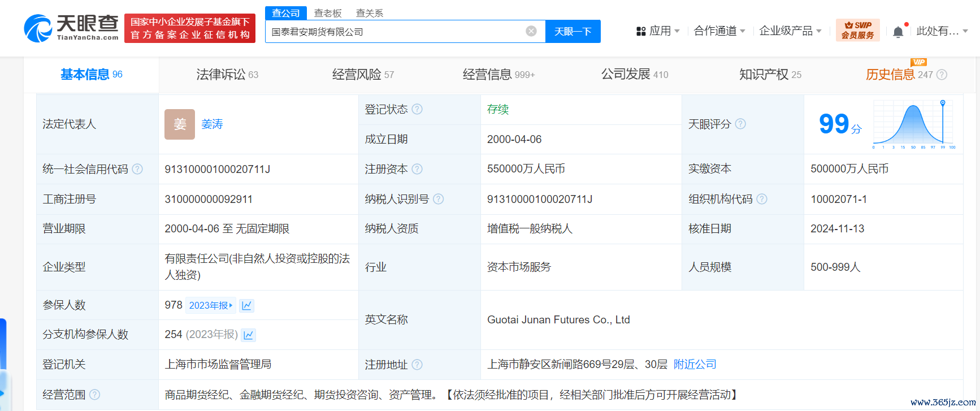Click organization code 10002071-1
The image size is (980, 411).
(839, 199)
